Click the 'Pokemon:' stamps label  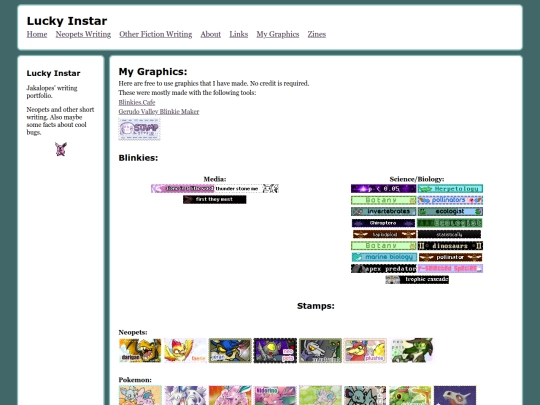pos(135,380)
